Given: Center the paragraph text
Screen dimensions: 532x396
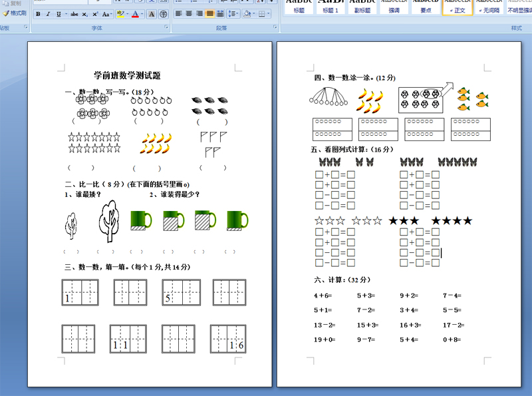Looking at the screenshot, I should pos(190,13).
